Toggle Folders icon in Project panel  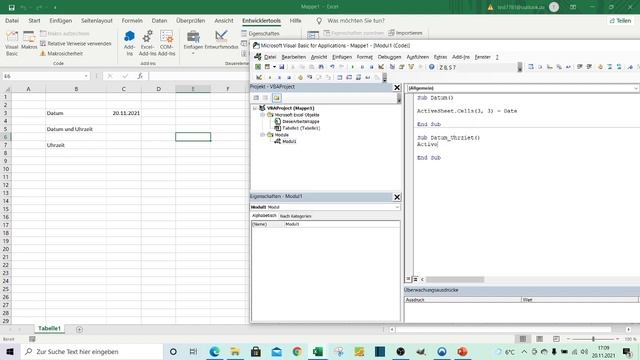(276, 98)
